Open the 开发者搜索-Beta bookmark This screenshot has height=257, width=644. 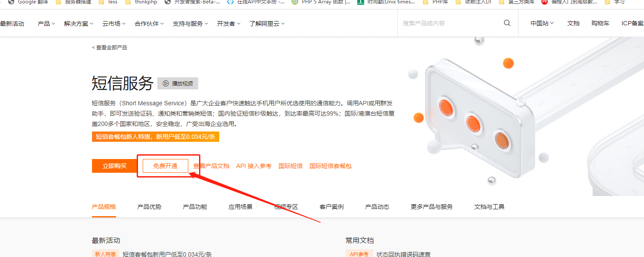pos(192,2)
